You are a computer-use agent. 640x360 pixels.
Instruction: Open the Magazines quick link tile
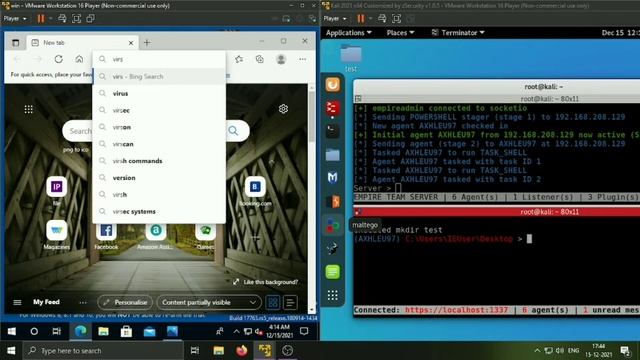click(x=57, y=231)
